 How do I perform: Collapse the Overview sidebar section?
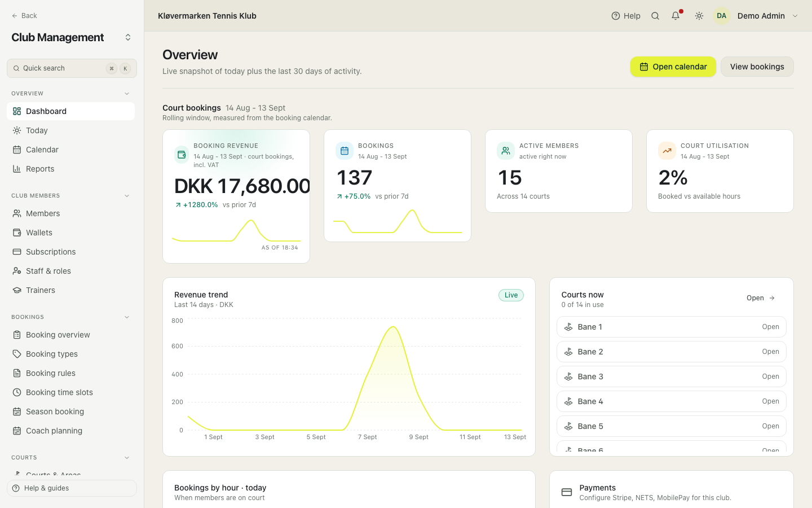click(x=127, y=94)
